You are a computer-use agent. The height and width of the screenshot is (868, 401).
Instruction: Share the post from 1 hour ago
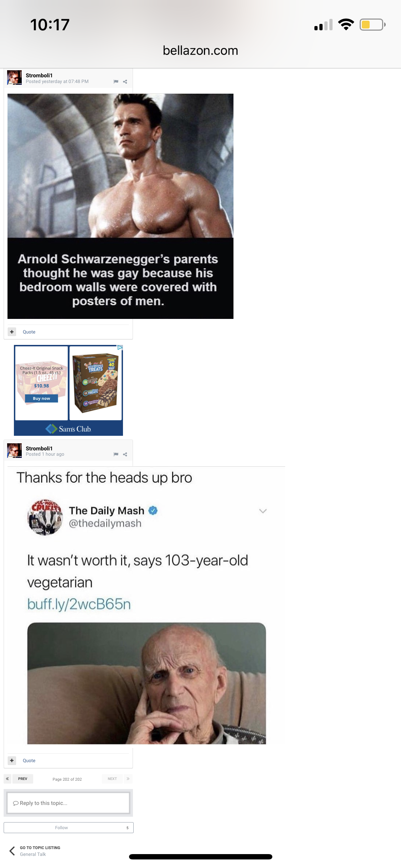tap(125, 454)
